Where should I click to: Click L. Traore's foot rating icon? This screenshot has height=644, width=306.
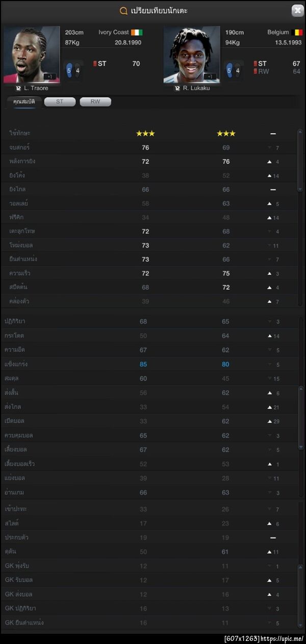click(74, 70)
